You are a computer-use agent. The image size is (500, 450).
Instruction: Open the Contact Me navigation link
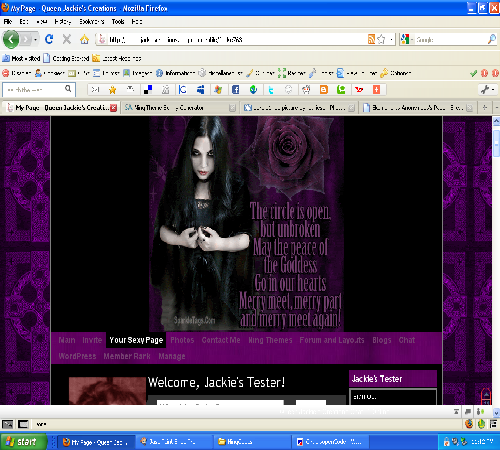[221, 340]
